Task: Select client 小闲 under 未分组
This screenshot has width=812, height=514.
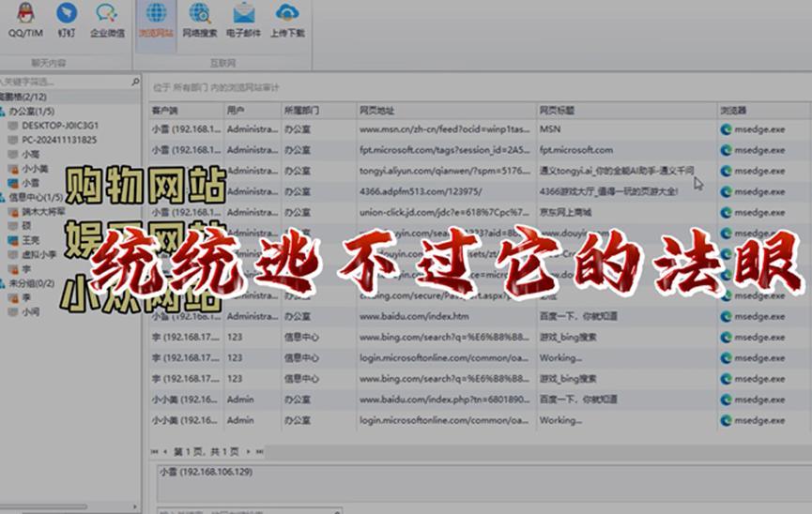Action: (x=31, y=312)
